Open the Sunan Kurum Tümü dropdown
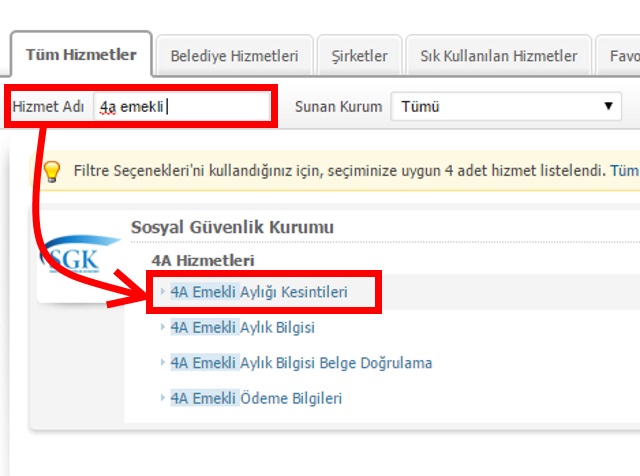 506,107
